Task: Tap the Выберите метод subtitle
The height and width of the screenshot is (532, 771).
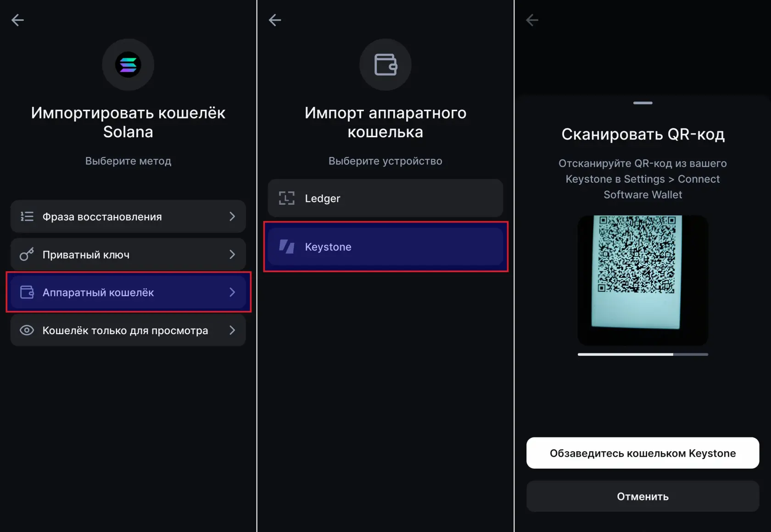Action: pyautogui.click(x=128, y=161)
